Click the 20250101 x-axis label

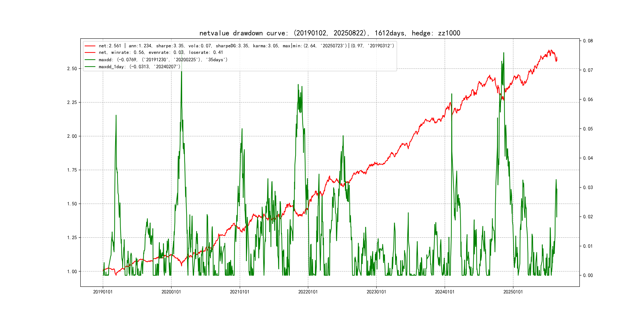(513, 292)
